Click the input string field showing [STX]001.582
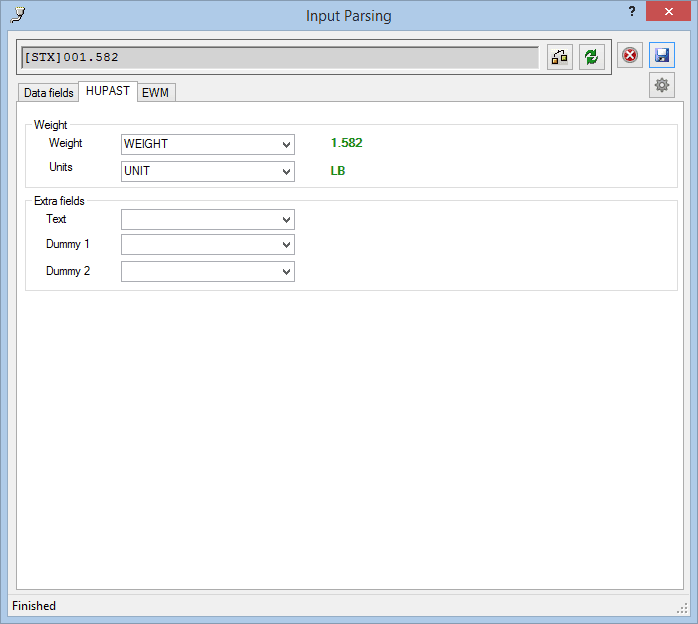The image size is (698, 624). [x=279, y=58]
